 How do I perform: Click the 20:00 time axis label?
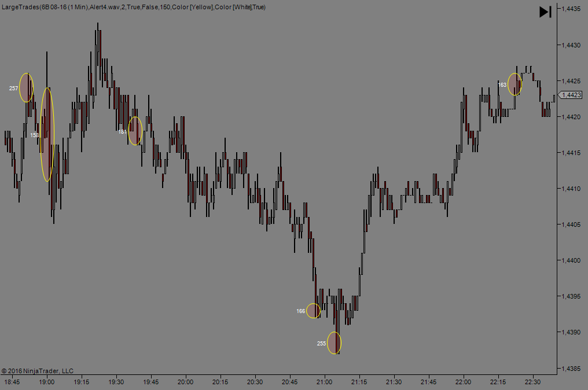[185, 382]
